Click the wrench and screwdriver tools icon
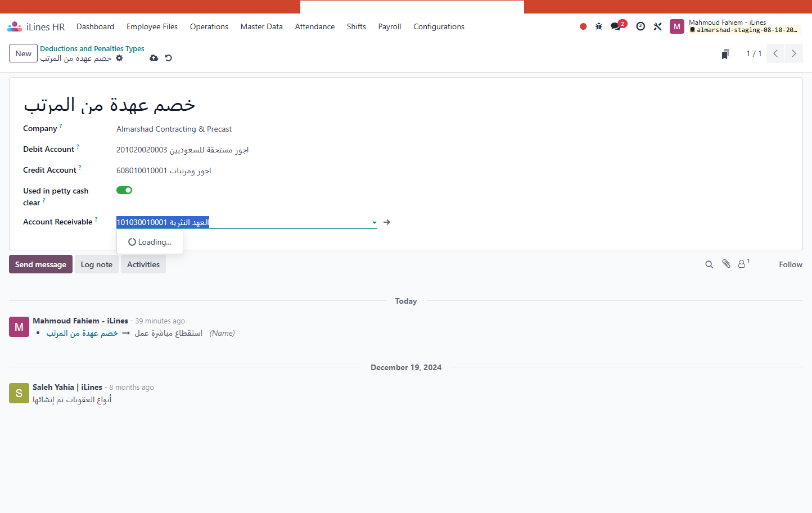Viewport: 812px width, 513px height. (657, 26)
